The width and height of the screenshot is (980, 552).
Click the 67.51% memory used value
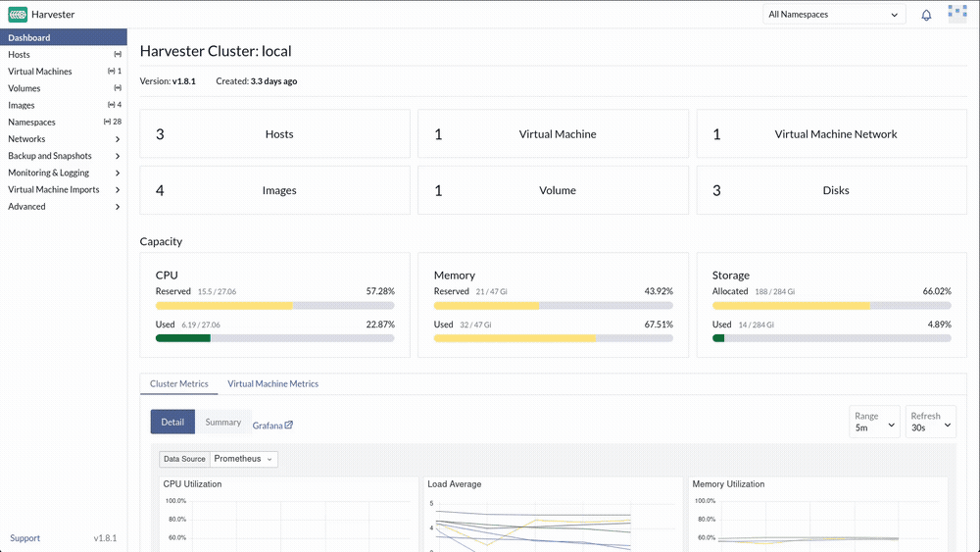pos(659,325)
